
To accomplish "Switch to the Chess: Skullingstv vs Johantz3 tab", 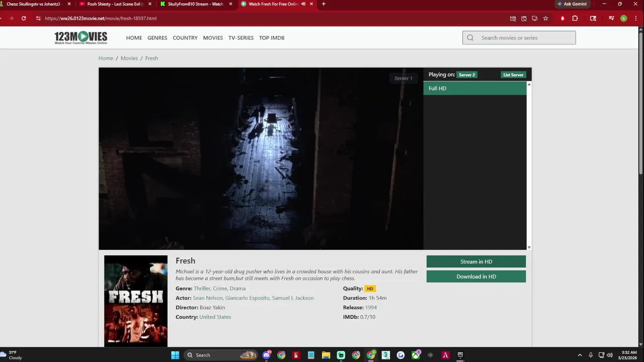I will [x=33, y=4].
